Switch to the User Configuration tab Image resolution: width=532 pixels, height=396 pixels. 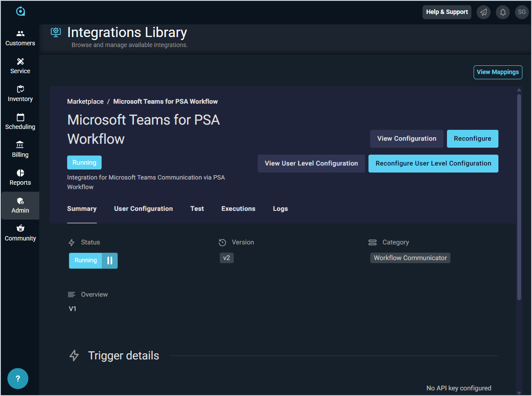tap(143, 209)
